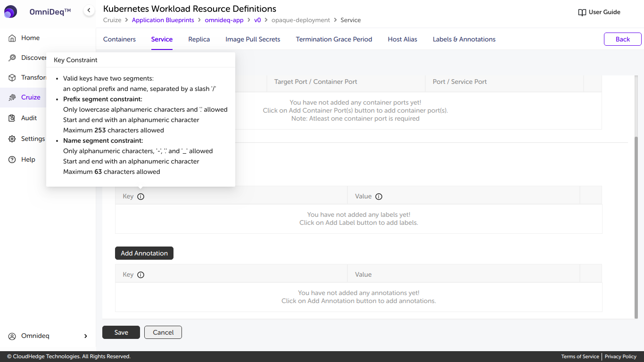Image resolution: width=644 pixels, height=362 pixels.
Task: Click the Back button
Action: tap(622, 40)
